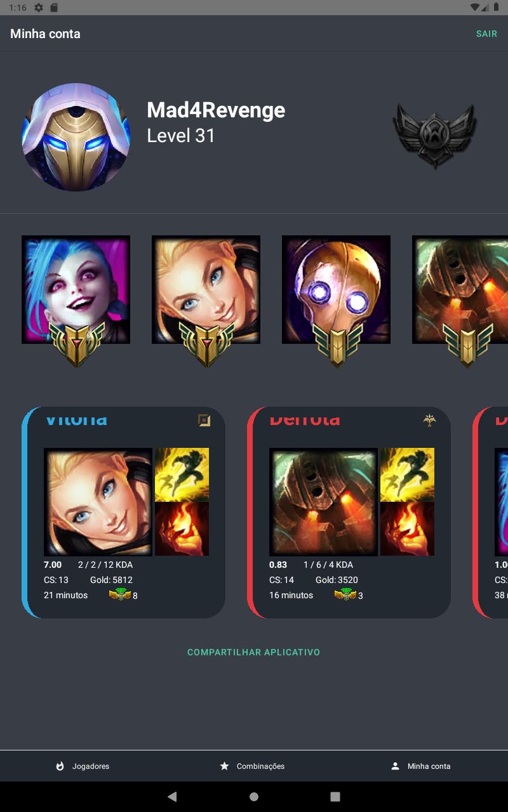Select the Lux champion mastery portrait
Screen dimensions: 508x812
[x=206, y=290]
